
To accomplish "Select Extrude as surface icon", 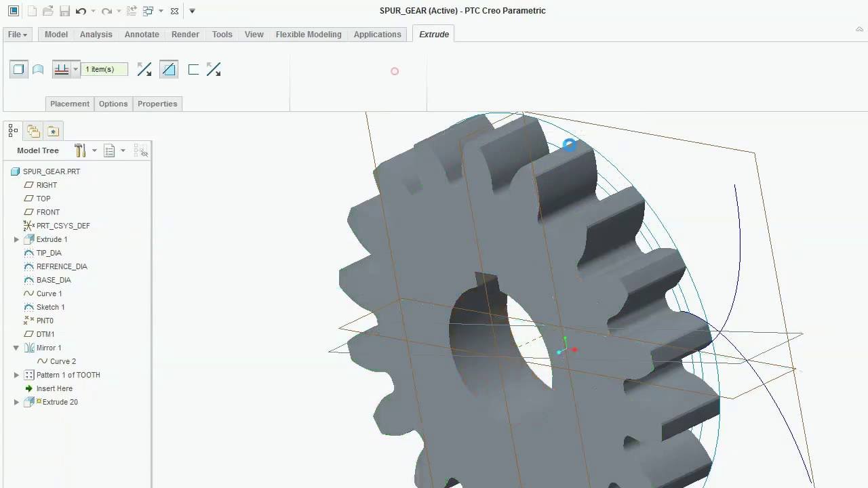I will (x=39, y=69).
